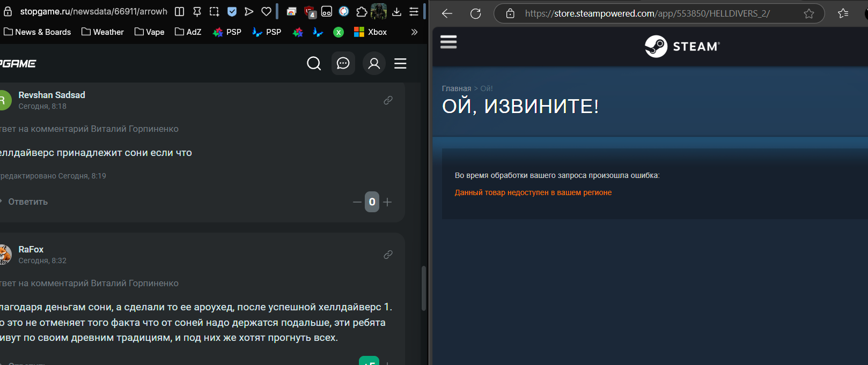Open the favorites list in the Steam browser
The image size is (868, 365).
click(x=843, y=13)
